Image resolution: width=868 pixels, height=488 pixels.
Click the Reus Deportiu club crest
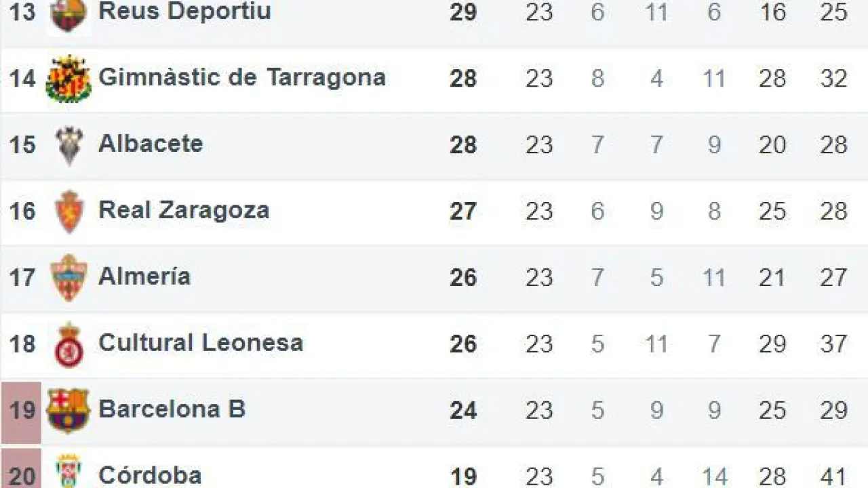pos(68,14)
